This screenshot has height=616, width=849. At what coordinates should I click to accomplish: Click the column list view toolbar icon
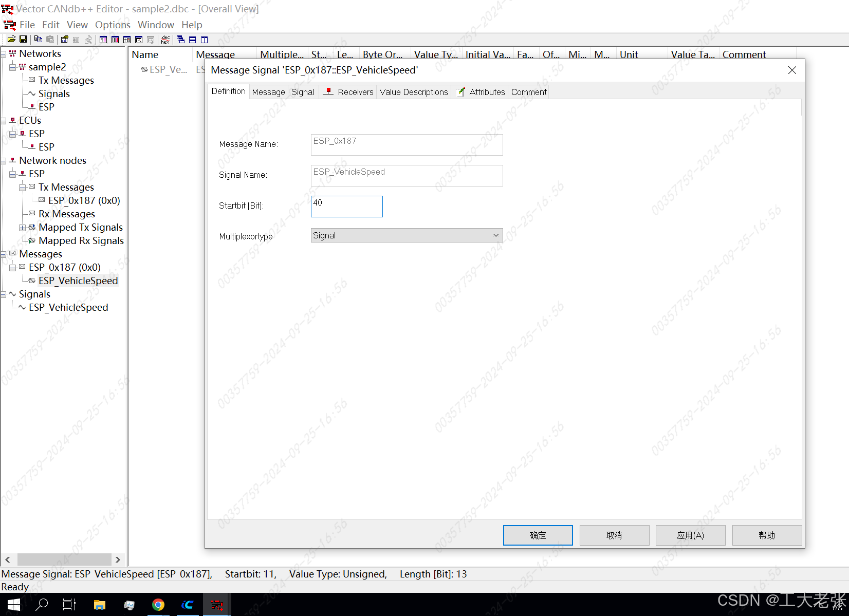pos(115,40)
